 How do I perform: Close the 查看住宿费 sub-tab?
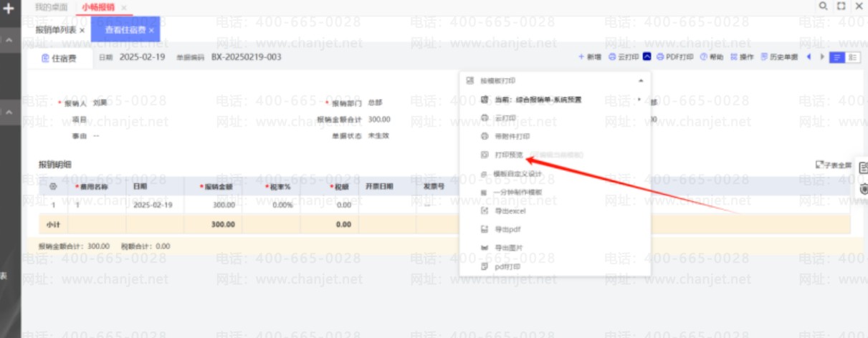click(151, 30)
